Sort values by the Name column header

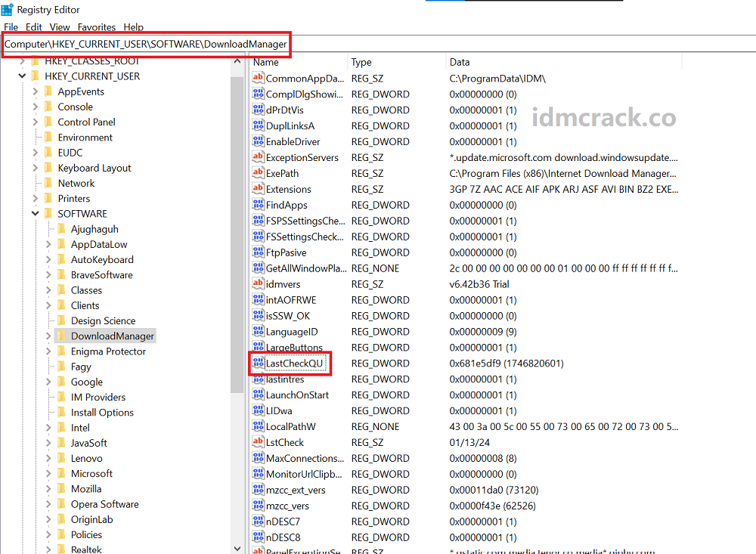pos(298,62)
